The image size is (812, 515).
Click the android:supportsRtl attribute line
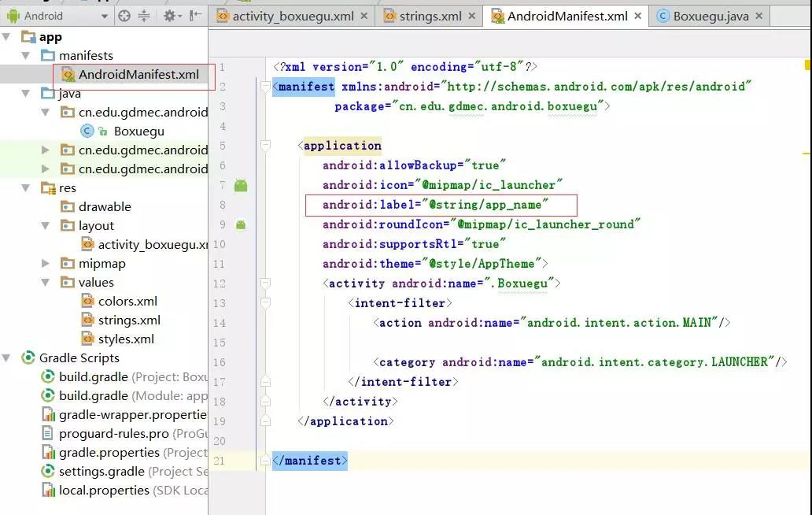pos(414,244)
